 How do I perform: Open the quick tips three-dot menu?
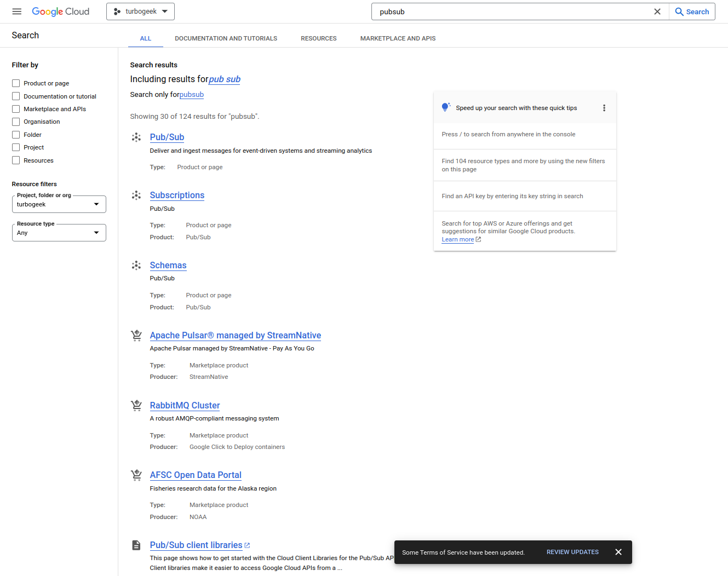(604, 108)
